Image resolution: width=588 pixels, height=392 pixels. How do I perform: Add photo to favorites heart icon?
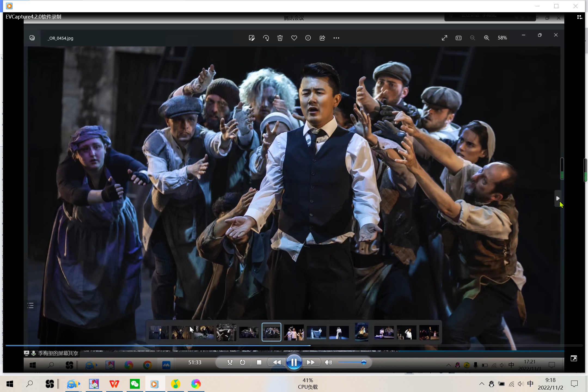click(x=294, y=38)
